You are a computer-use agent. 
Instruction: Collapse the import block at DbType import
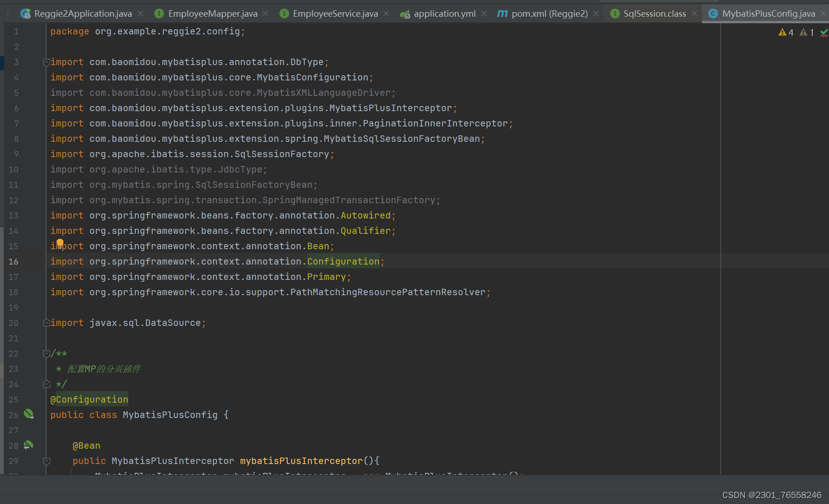click(46, 62)
